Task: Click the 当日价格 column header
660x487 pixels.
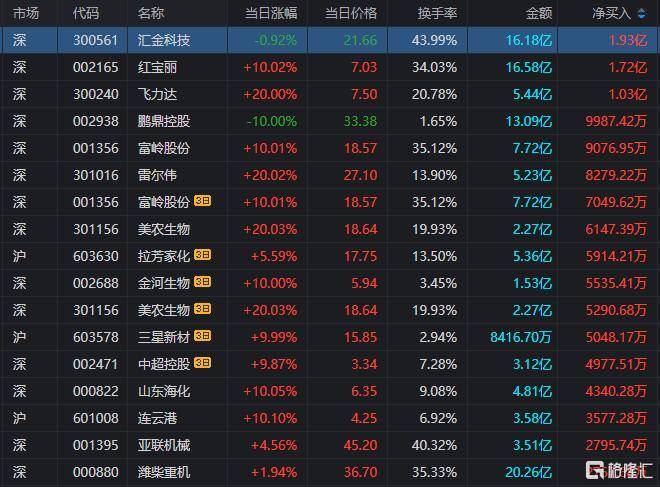Action: tap(351, 14)
